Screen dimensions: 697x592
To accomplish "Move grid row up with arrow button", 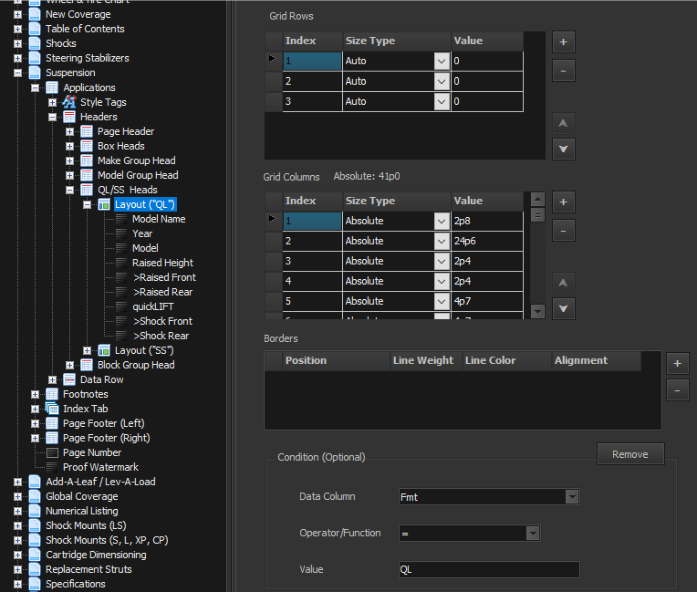I will pyautogui.click(x=563, y=122).
